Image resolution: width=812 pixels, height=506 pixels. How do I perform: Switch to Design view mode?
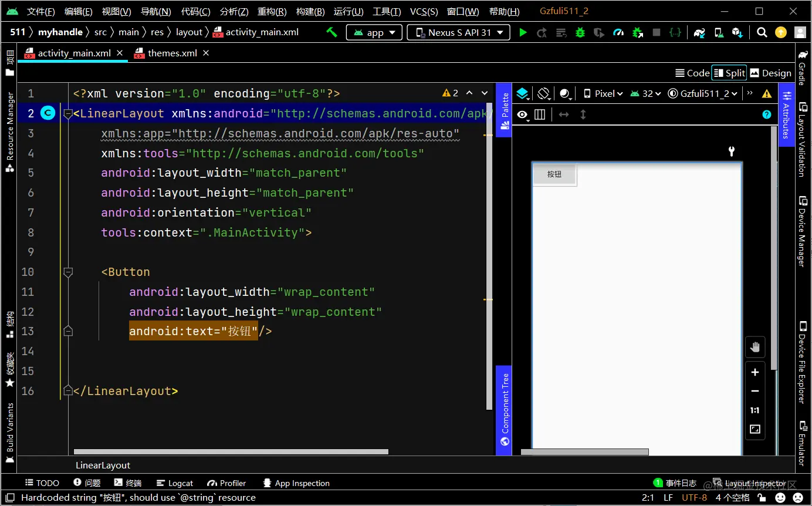pos(770,73)
